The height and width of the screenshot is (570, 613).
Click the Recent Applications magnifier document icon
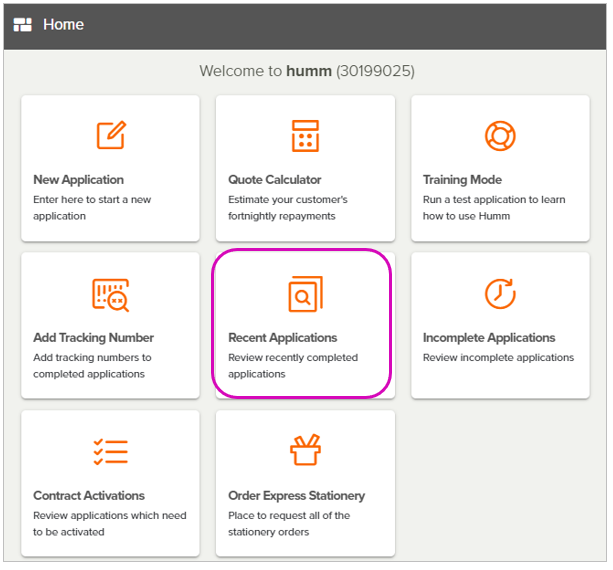tap(305, 294)
